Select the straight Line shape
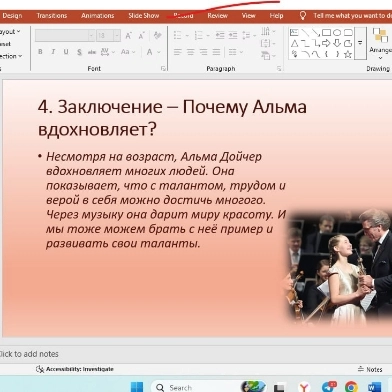392x392 pixels. 305,32
